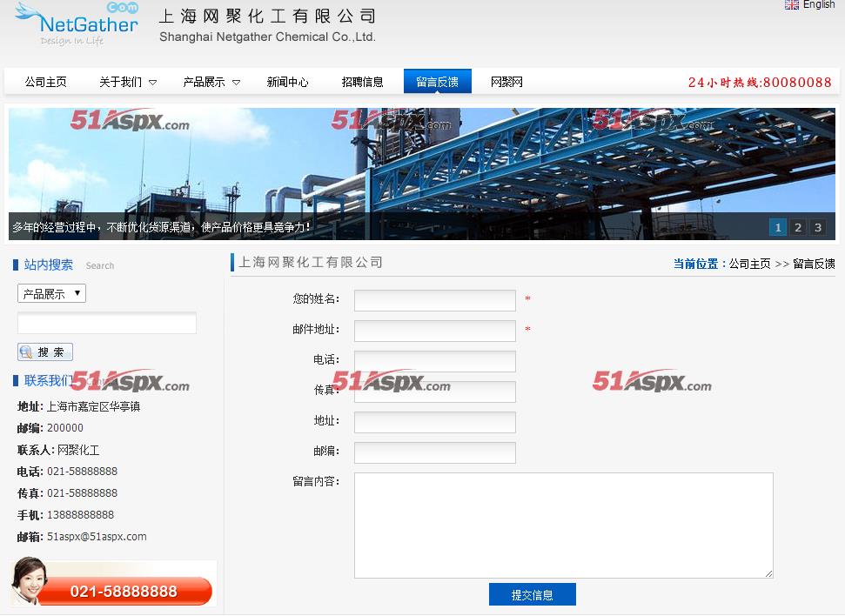Go to banner slide 3

pos(818,228)
